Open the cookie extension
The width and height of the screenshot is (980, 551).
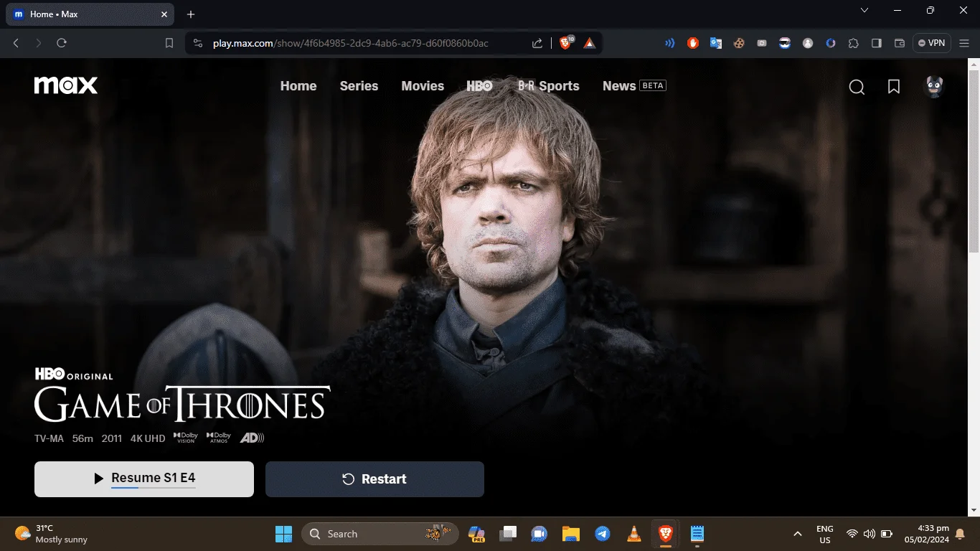(x=739, y=43)
